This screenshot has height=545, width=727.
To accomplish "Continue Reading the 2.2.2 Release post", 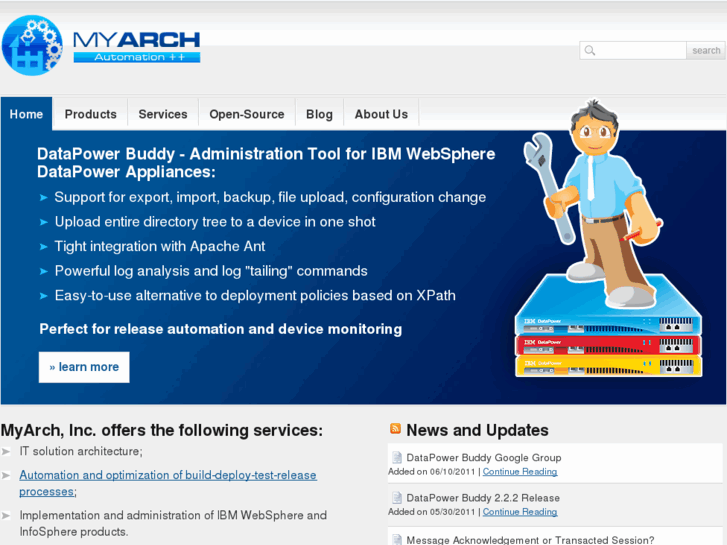I will 520,512.
